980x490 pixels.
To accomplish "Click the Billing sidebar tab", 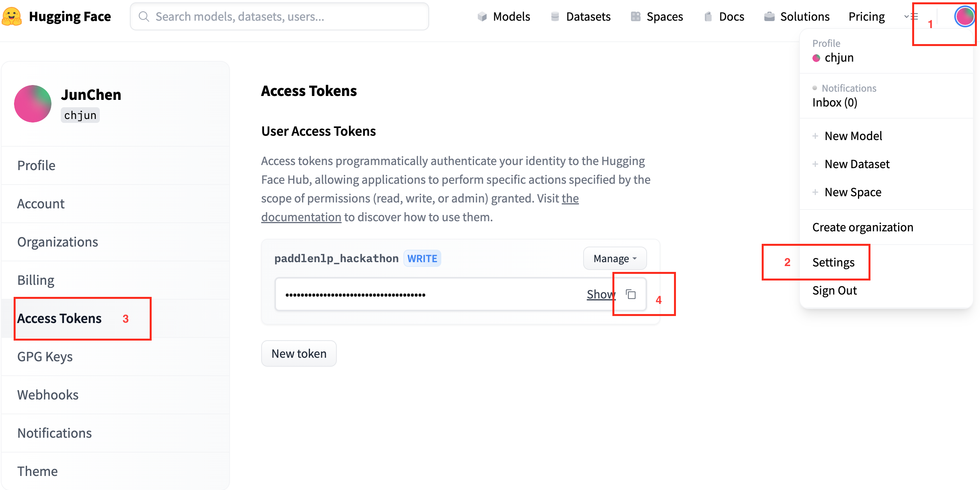I will (x=35, y=280).
